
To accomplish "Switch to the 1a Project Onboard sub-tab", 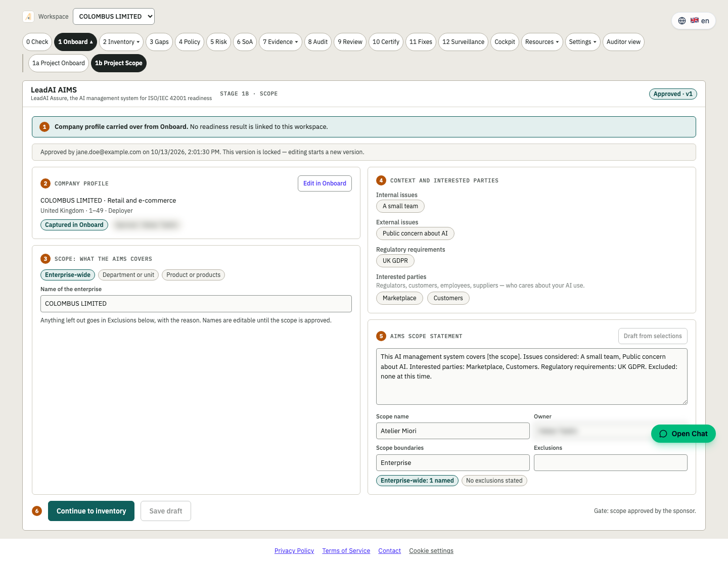I will click(59, 63).
